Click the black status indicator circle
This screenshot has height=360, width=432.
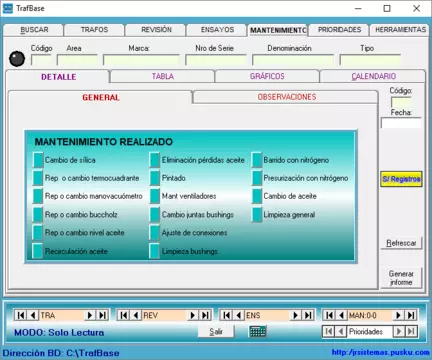click(17, 59)
